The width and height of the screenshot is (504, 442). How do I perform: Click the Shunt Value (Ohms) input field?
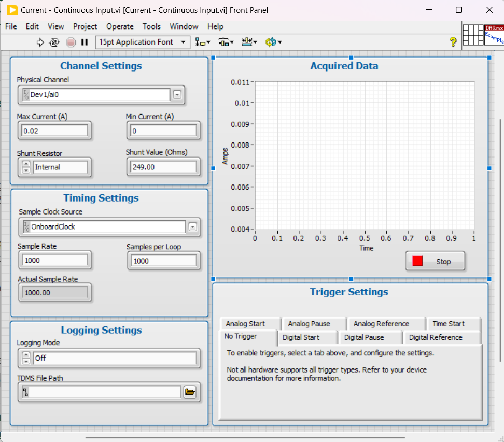pos(164,167)
